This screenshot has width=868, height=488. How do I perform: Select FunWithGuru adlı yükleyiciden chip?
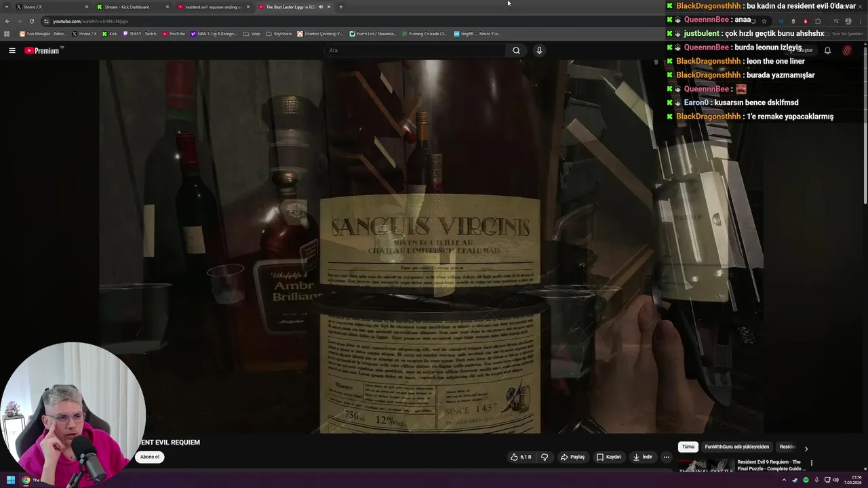coord(736,447)
